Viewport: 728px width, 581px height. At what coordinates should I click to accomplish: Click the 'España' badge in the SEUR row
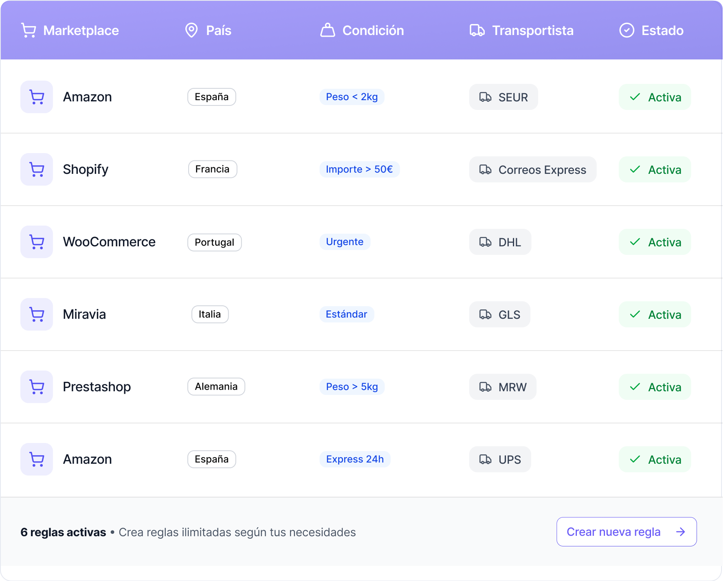click(212, 97)
